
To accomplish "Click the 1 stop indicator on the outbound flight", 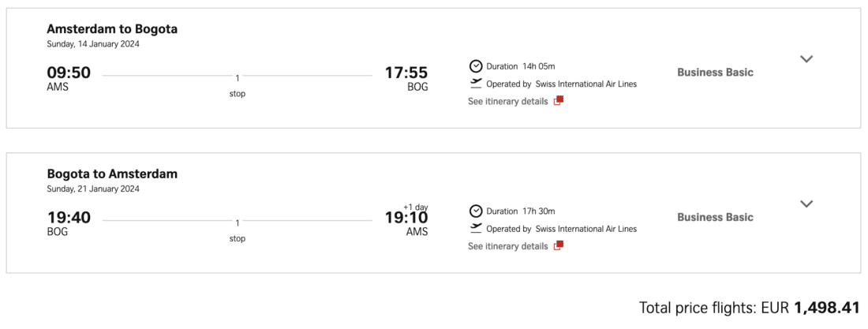I will click(238, 85).
